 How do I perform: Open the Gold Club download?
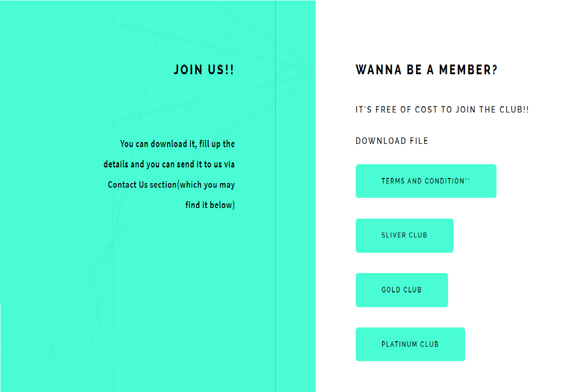401,290
